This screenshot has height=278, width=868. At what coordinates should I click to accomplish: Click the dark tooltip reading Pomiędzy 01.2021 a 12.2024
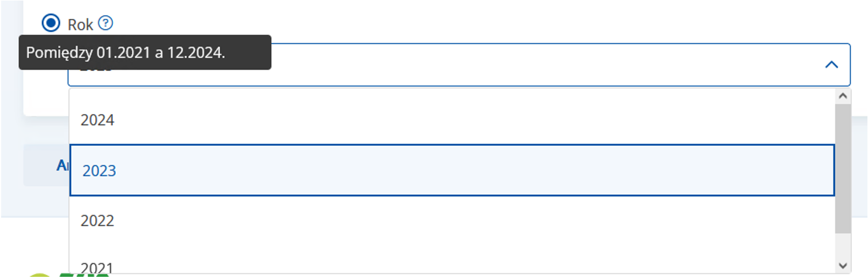click(x=144, y=52)
